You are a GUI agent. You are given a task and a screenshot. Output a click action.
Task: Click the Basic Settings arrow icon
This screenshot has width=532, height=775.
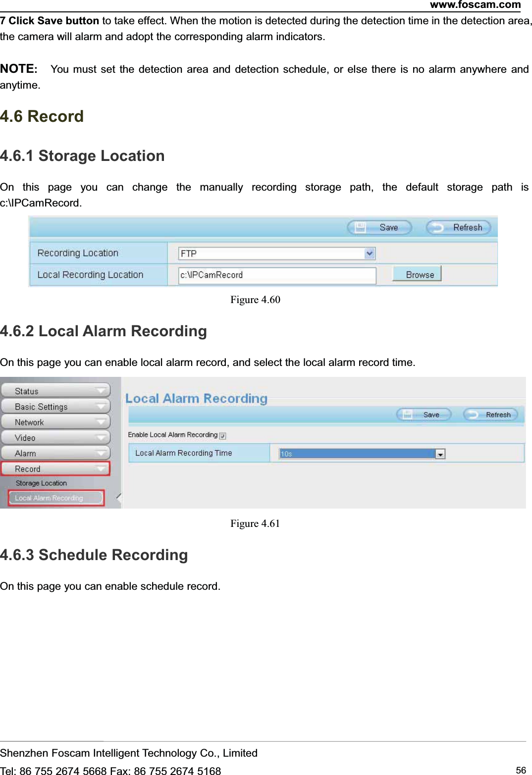tap(102, 407)
